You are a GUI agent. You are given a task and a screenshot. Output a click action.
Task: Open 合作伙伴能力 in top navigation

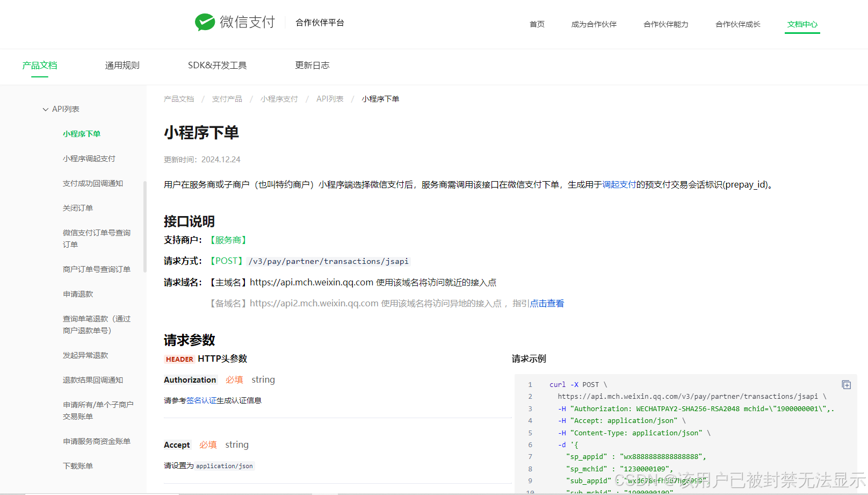(x=666, y=24)
